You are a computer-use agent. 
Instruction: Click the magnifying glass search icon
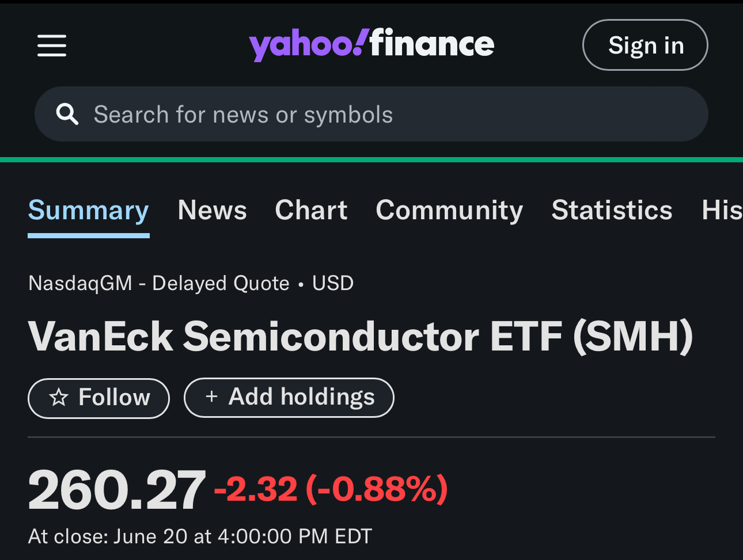pyautogui.click(x=67, y=115)
